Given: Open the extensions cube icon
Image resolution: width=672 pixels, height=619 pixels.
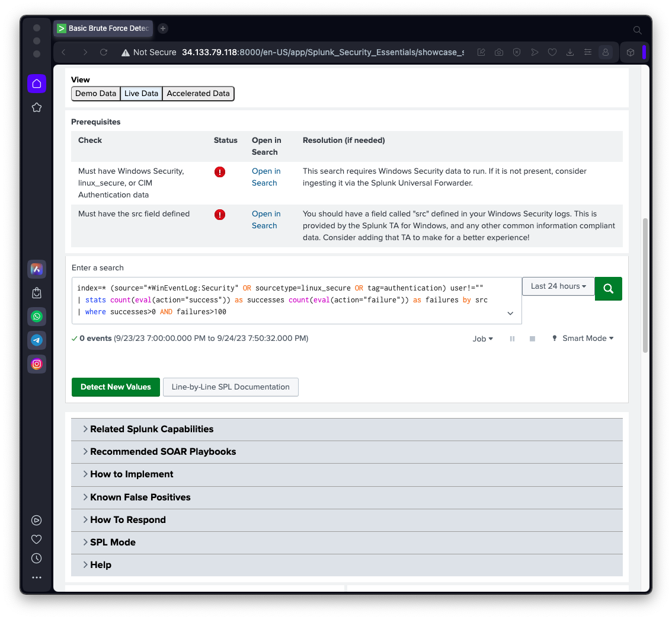Looking at the screenshot, I should (x=631, y=52).
